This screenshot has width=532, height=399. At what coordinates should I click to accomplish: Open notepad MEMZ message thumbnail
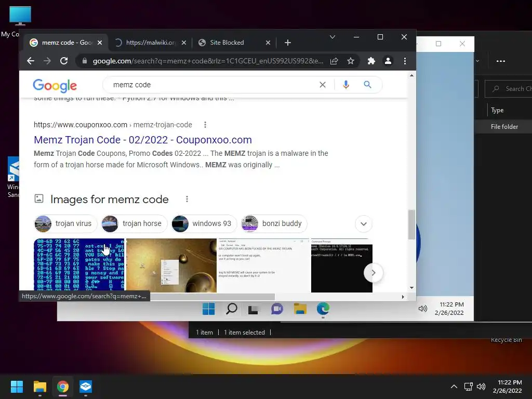click(263, 265)
